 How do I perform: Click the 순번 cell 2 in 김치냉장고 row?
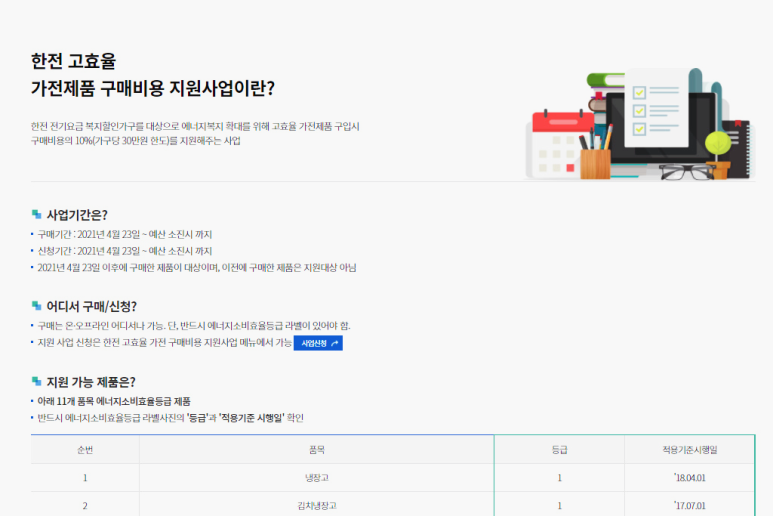85,506
